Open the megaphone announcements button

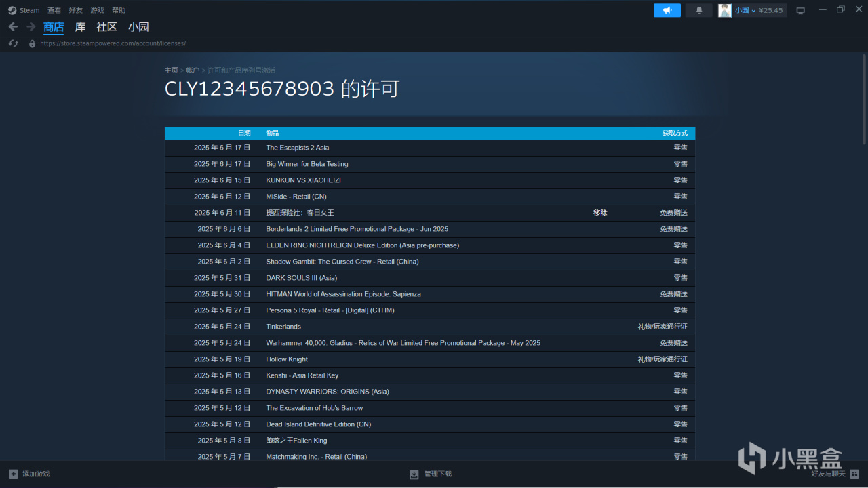tap(667, 10)
